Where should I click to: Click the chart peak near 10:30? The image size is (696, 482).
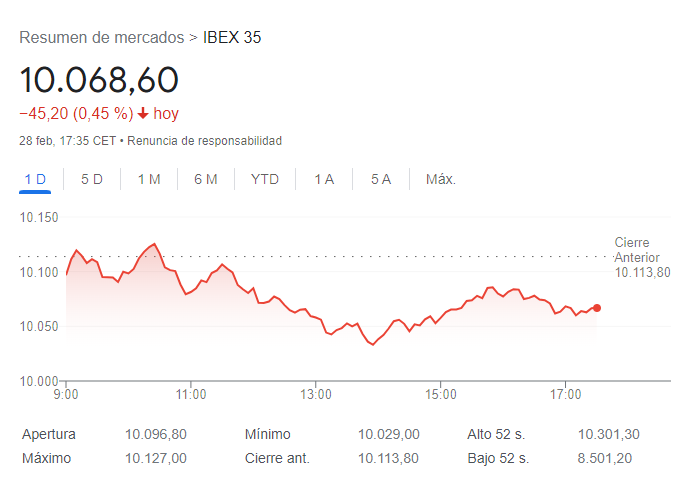pos(154,244)
